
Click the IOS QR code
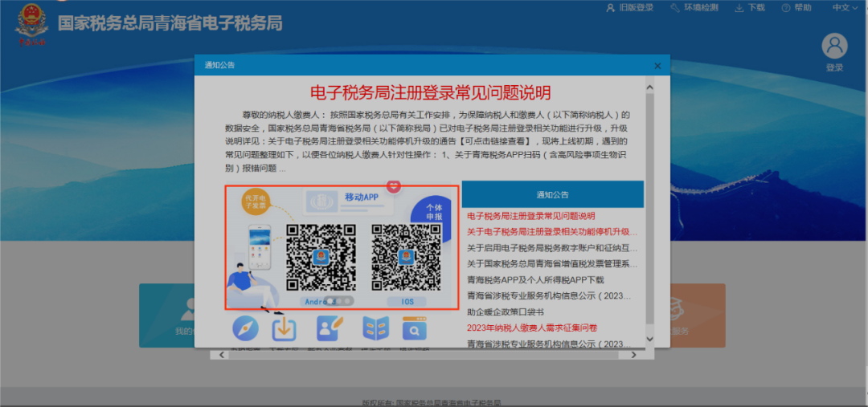(x=407, y=257)
